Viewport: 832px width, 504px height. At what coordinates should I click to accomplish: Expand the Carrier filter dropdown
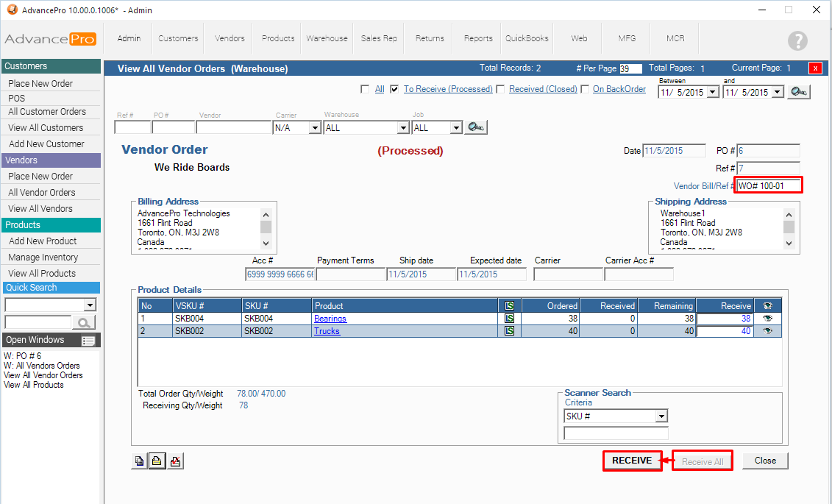click(x=315, y=128)
